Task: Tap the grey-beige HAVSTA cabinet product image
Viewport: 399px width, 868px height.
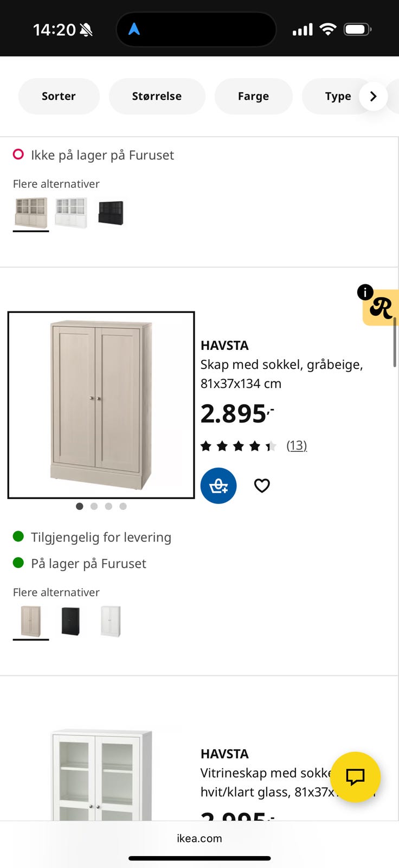Action: coord(101,405)
